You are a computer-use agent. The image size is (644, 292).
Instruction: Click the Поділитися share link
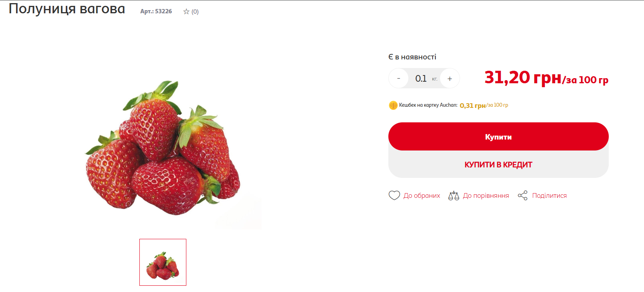click(x=549, y=195)
